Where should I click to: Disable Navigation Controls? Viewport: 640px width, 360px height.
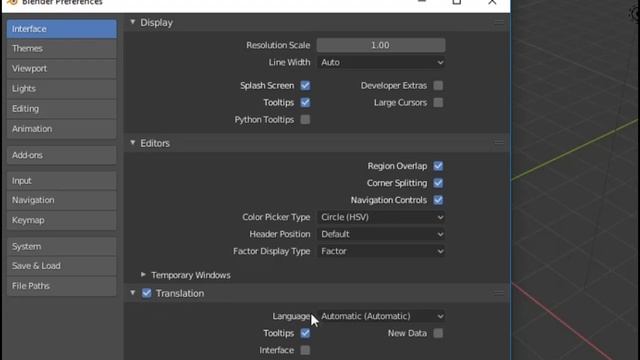pos(438,200)
